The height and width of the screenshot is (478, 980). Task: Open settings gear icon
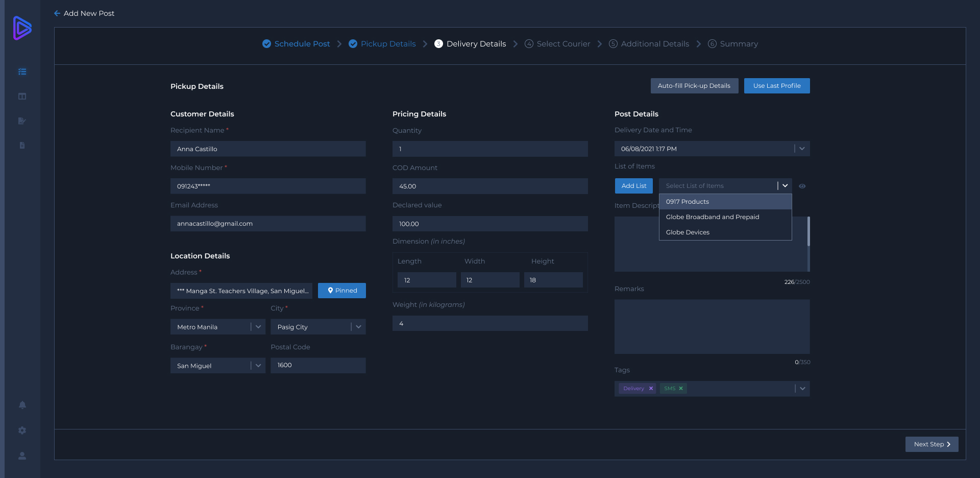pyautogui.click(x=22, y=431)
